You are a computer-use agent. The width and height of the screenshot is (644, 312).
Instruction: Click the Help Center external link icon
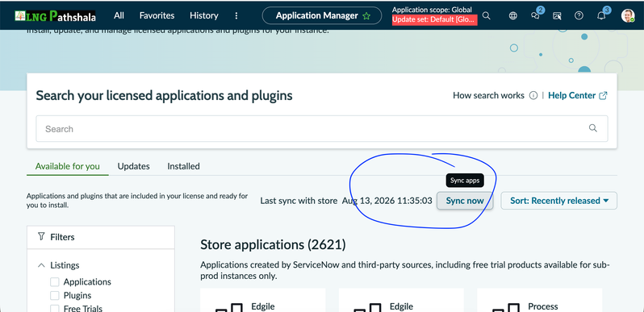[603, 96]
